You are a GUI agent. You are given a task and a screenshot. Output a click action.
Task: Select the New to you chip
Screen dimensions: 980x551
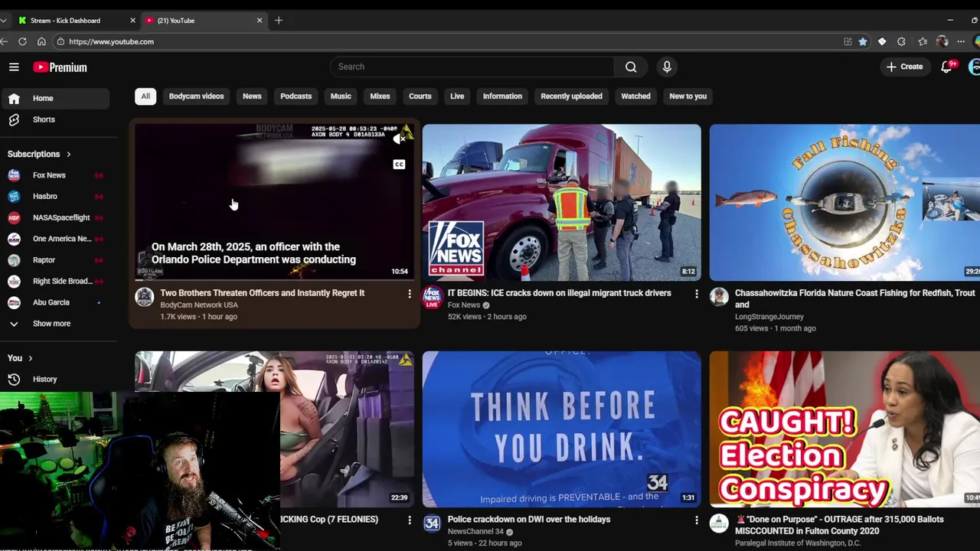click(x=688, y=96)
